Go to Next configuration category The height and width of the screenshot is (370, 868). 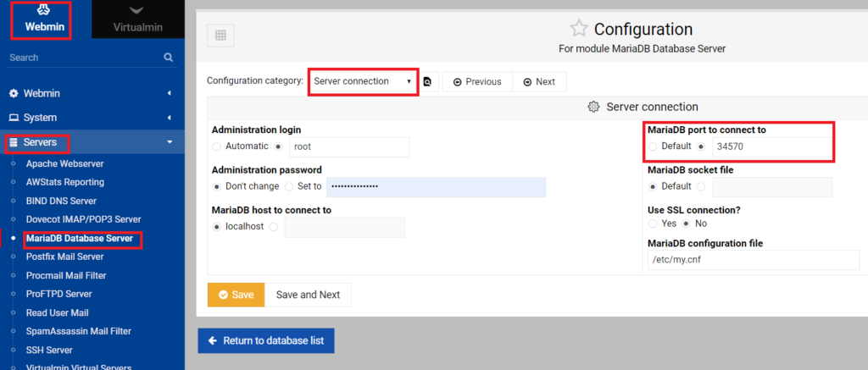539,82
